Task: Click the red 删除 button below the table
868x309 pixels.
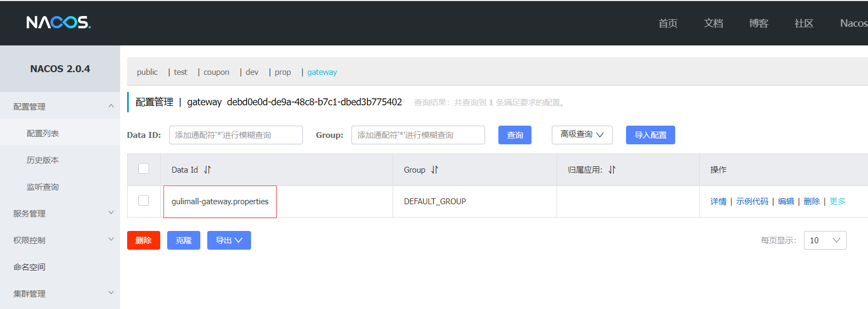Action: point(144,240)
